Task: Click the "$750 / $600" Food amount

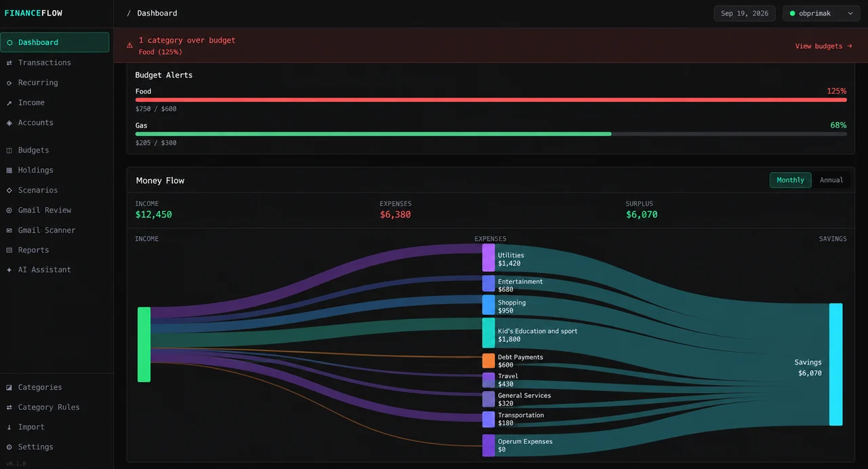Action: click(x=156, y=109)
